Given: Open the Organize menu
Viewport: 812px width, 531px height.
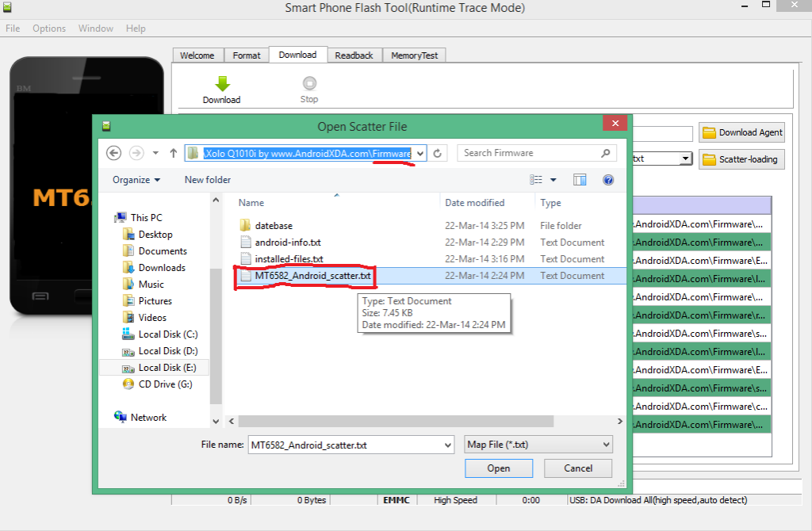Looking at the screenshot, I should (136, 180).
